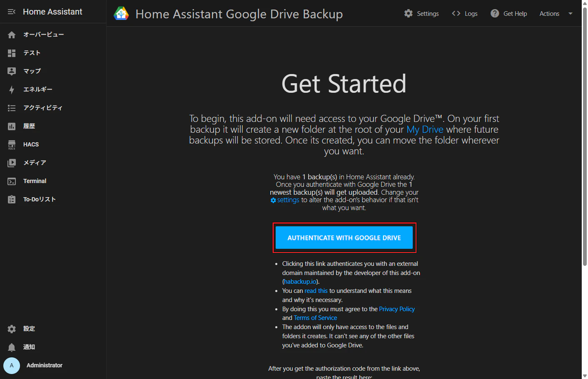Open the To-Doリスト clipboard icon
588x379 pixels.
(12, 199)
